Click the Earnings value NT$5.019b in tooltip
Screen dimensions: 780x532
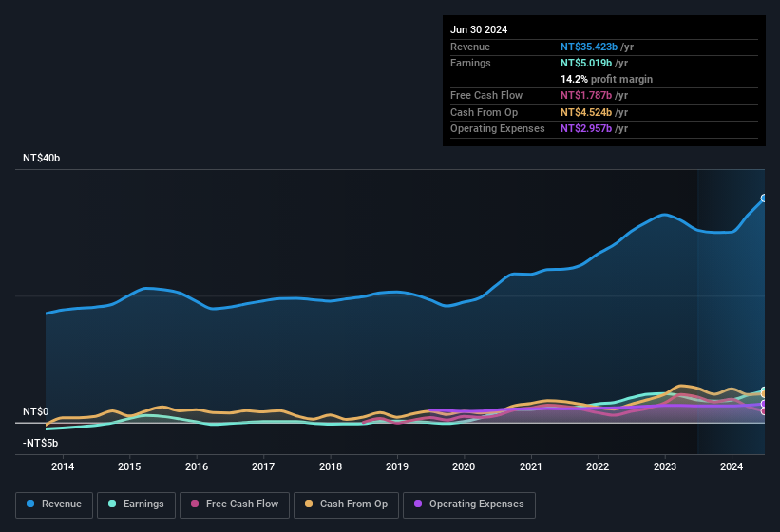click(x=586, y=63)
